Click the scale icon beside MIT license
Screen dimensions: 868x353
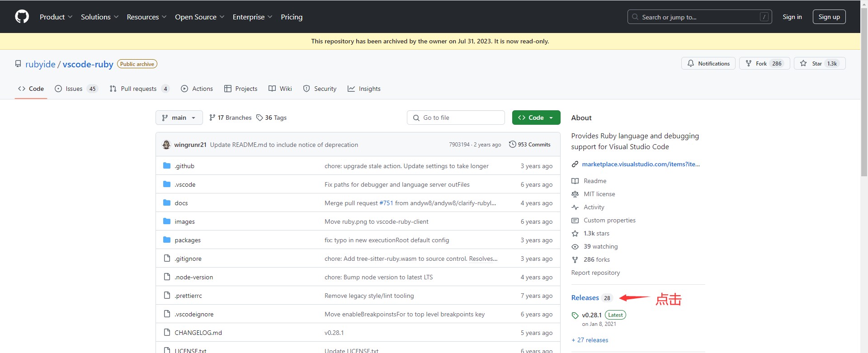[x=575, y=194]
